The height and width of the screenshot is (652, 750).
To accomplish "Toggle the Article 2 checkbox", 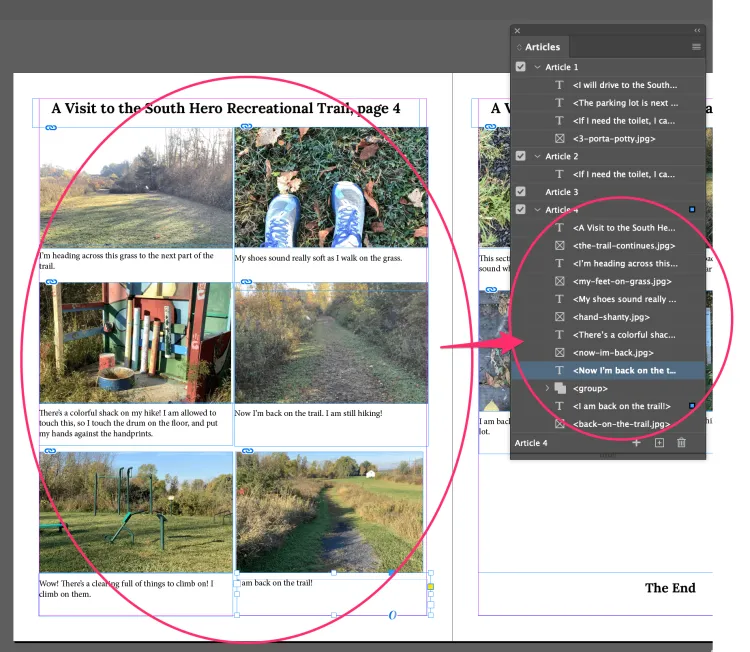I will pyautogui.click(x=520, y=156).
